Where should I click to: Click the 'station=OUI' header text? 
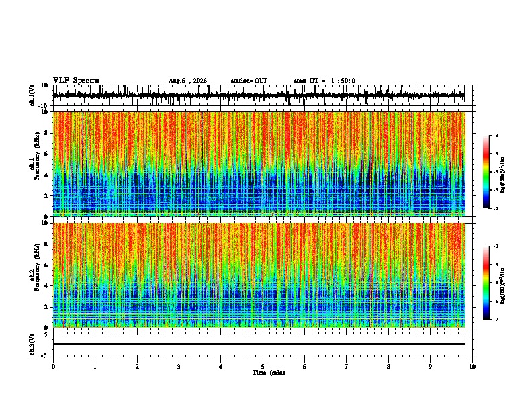(249, 81)
